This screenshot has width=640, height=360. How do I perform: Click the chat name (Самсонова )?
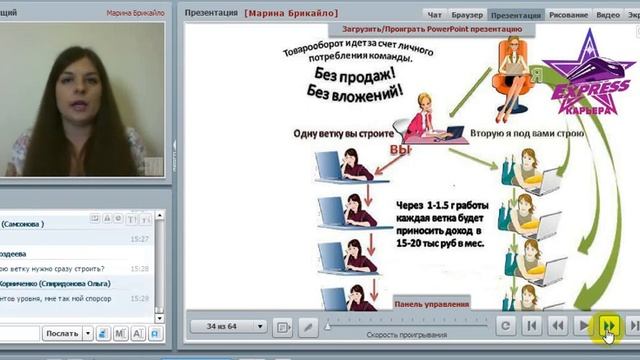(x=22, y=224)
